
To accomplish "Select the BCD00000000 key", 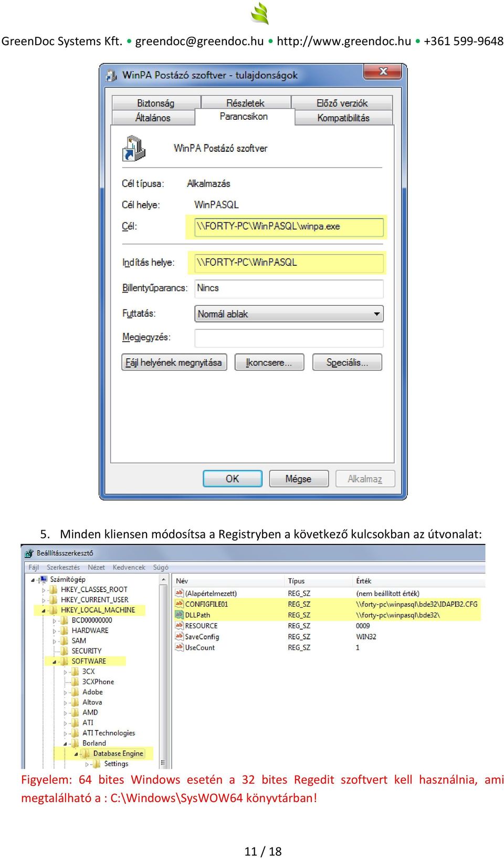I will click(92, 620).
